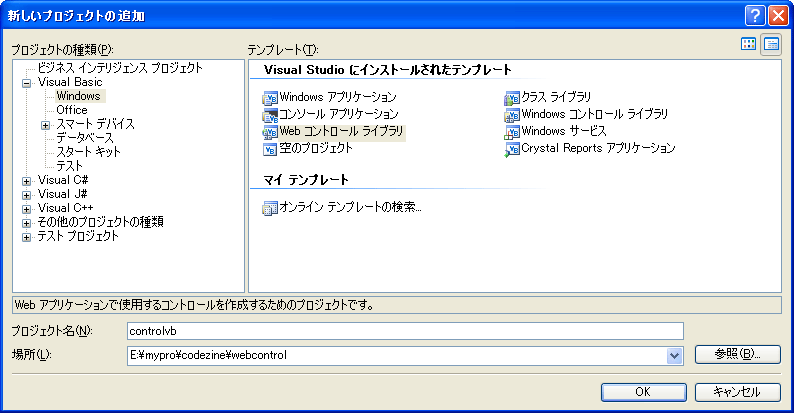Select the Visual Basic project type
The width and height of the screenshot is (794, 413).
pos(70,82)
